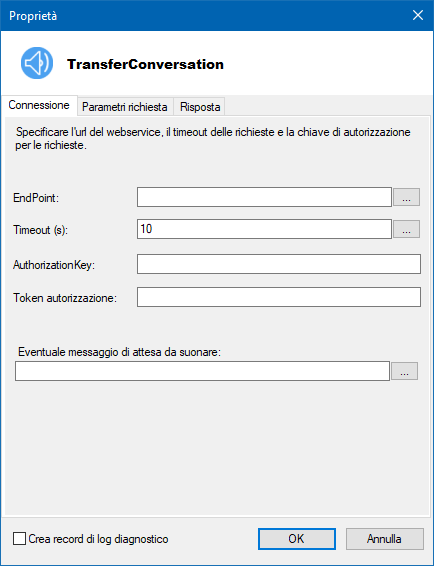Click the webservice description text
The height and width of the screenshot is (566, 434).
(213, 139)
